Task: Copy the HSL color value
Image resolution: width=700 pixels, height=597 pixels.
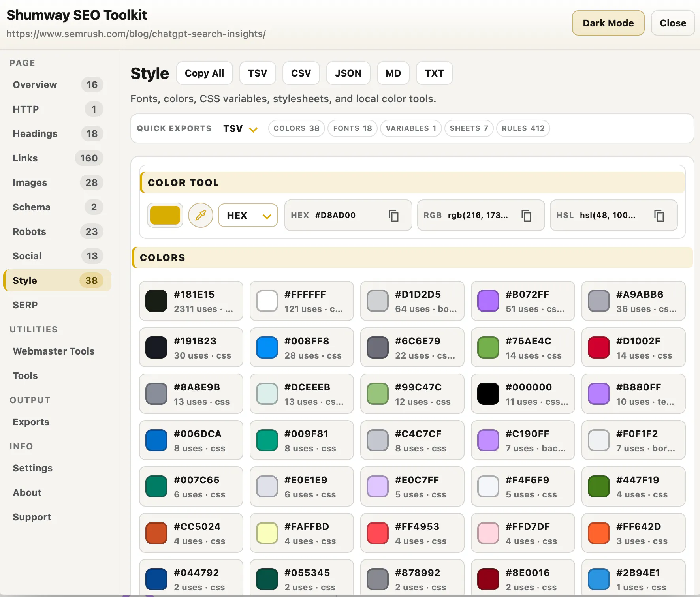Action: [659, 216]
